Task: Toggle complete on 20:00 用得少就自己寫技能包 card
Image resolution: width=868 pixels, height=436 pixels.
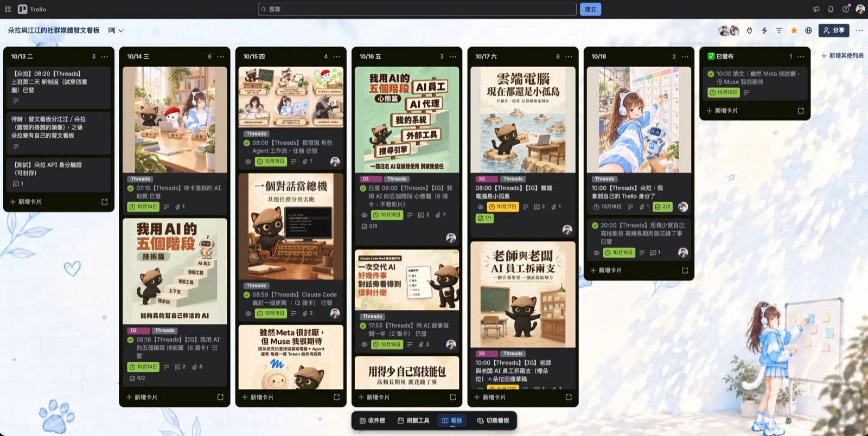Action: tap(595, 225)
